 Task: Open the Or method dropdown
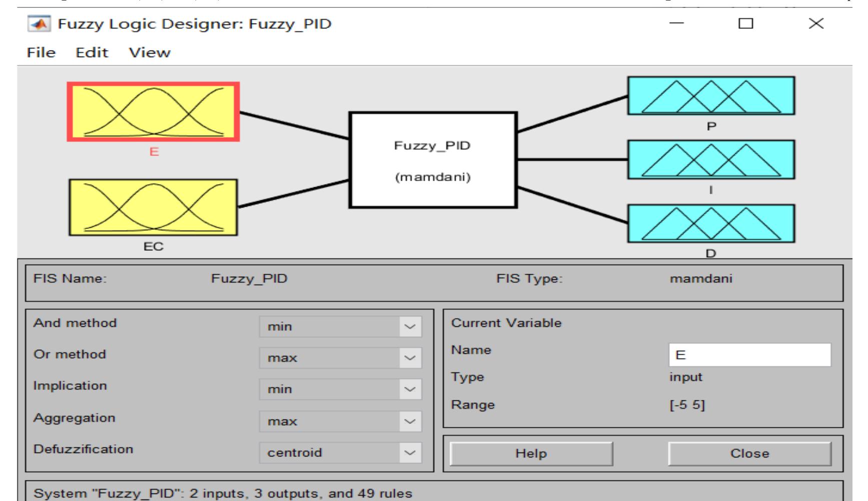click(x=340, y=358)
